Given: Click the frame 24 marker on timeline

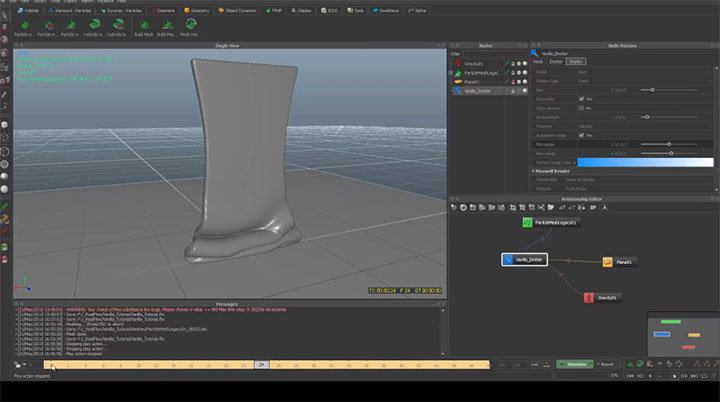Looking at the screenshot, I should pos(261,365).
